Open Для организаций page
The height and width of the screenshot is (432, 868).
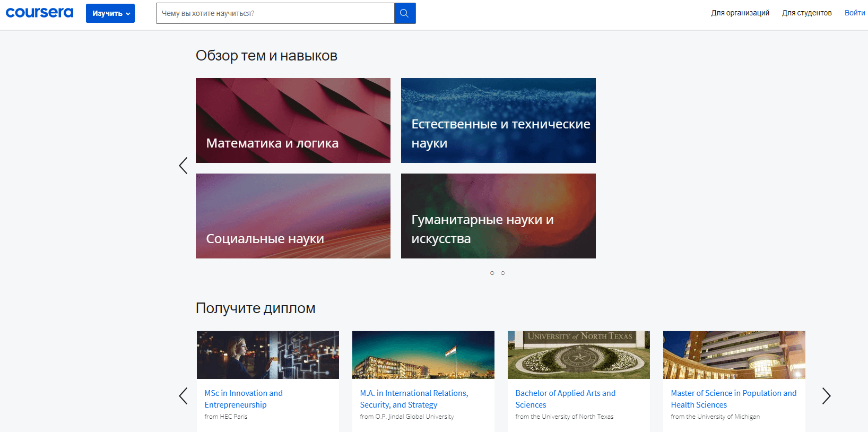(x=740, y=13)
